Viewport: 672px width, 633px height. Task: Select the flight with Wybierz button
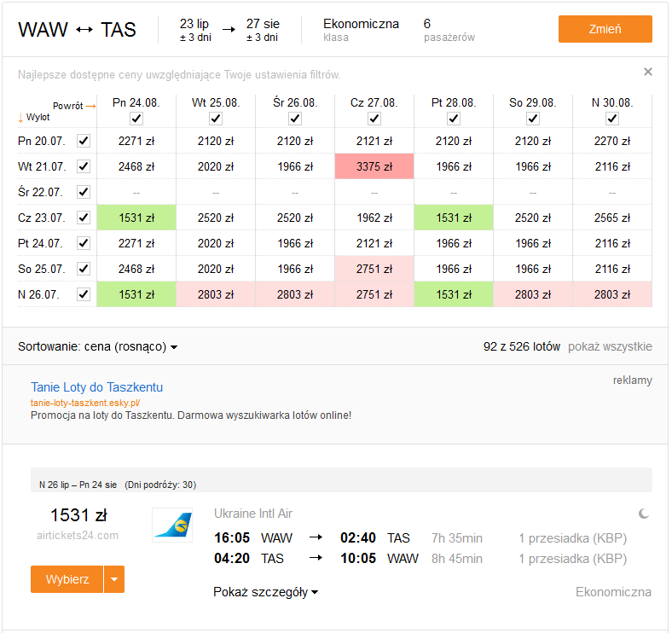pyautogui.click(x=67, y=579)
